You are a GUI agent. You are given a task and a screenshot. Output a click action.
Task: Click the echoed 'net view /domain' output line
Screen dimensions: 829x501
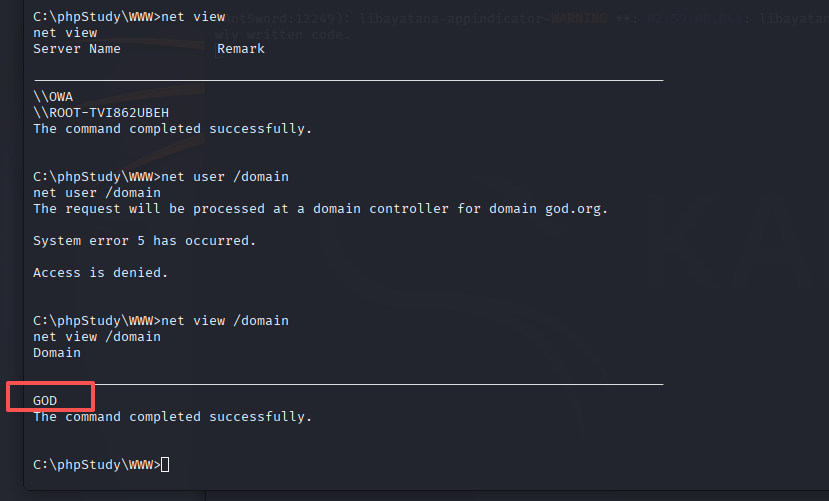click(x=97, y=337)
